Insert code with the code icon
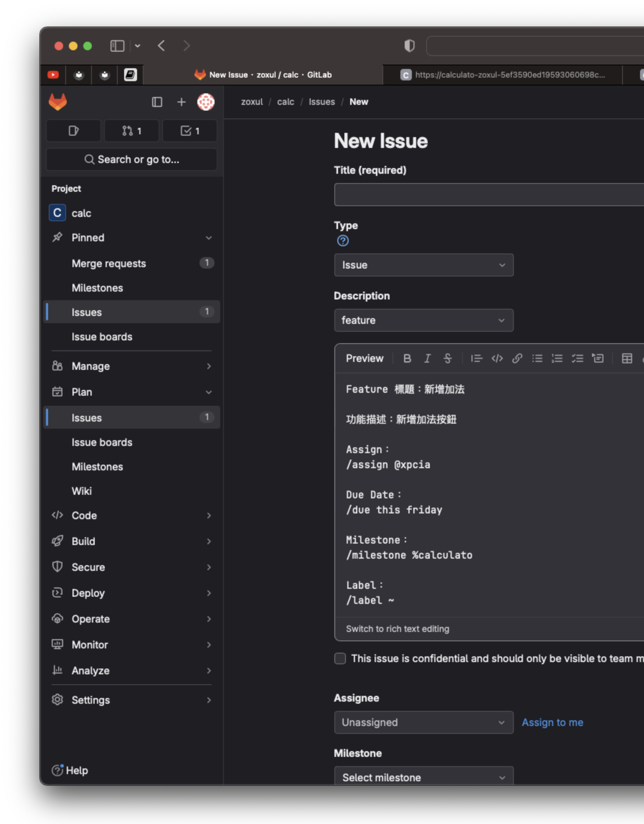Viewport: 644px width, 824px height. click(x=497, y=358)
